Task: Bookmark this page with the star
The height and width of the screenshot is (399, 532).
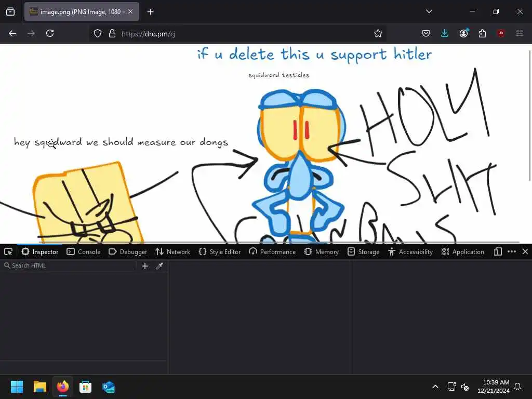Action: (x=378, y=33)
